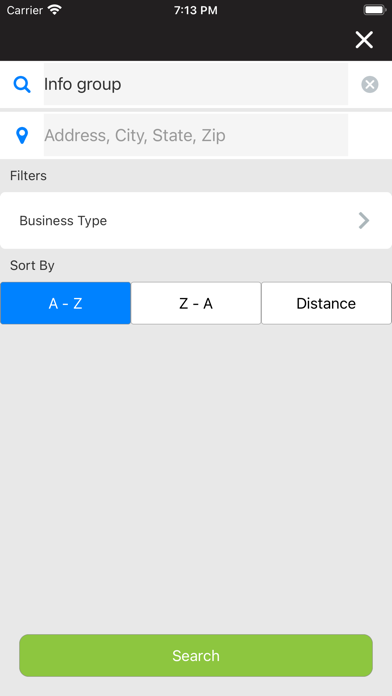
Task: Select the A - Z sort option
Action: tap(66, 303)
